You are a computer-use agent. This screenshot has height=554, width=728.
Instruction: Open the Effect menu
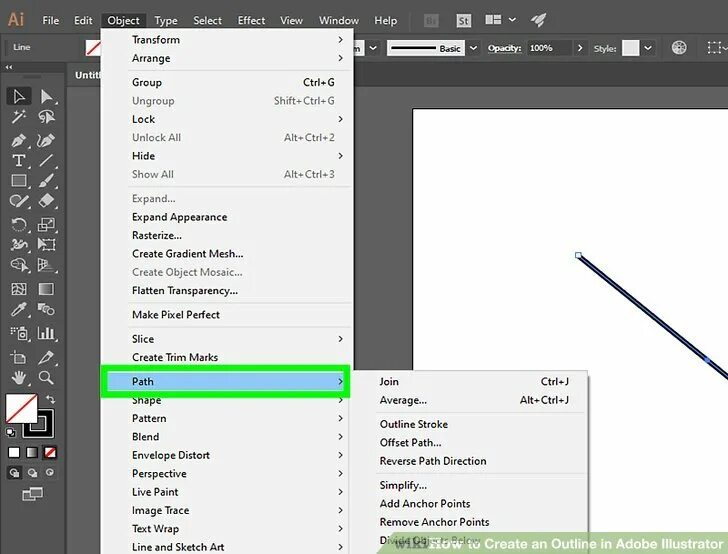pos(251,20)
